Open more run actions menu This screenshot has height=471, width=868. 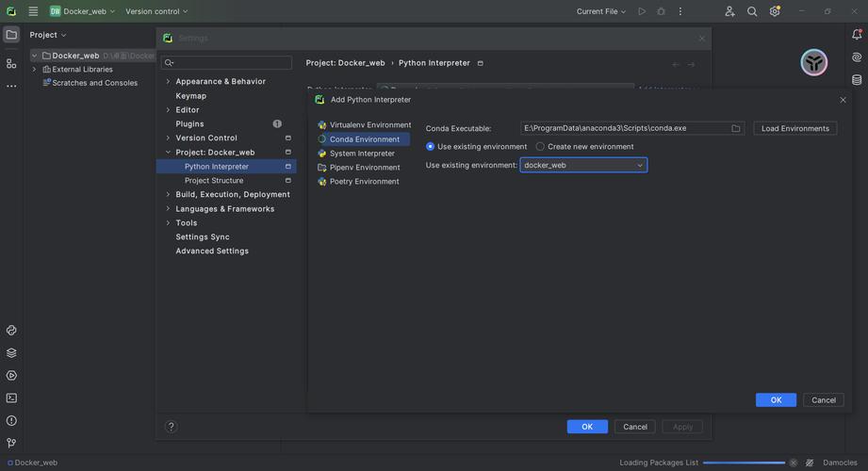point(680,11)
